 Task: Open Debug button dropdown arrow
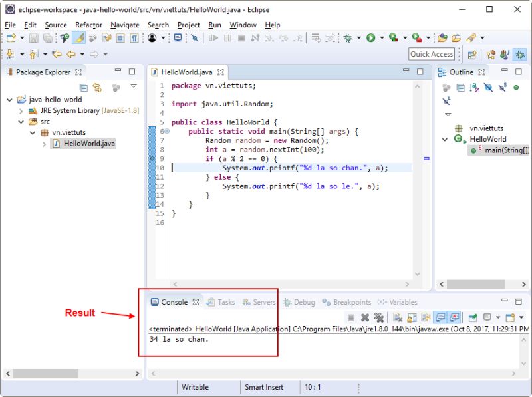click(x=359, y=38)
